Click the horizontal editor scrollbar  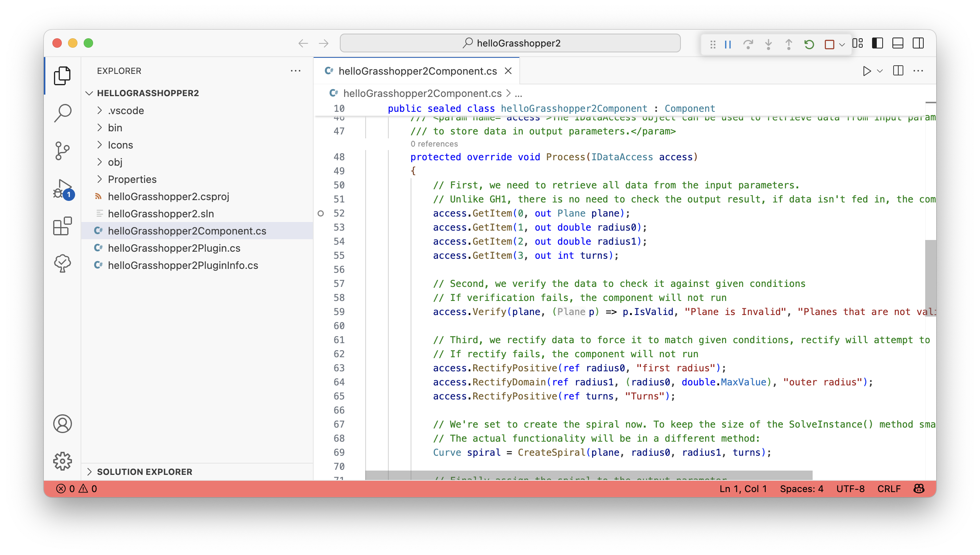pyautogui.click(x=589, y=475)
